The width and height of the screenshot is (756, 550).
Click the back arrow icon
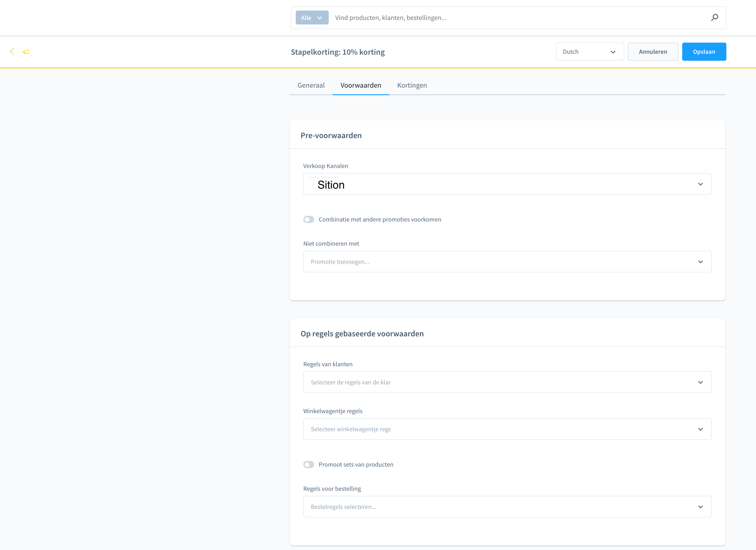pyautogui.click(x=12, y=52)
